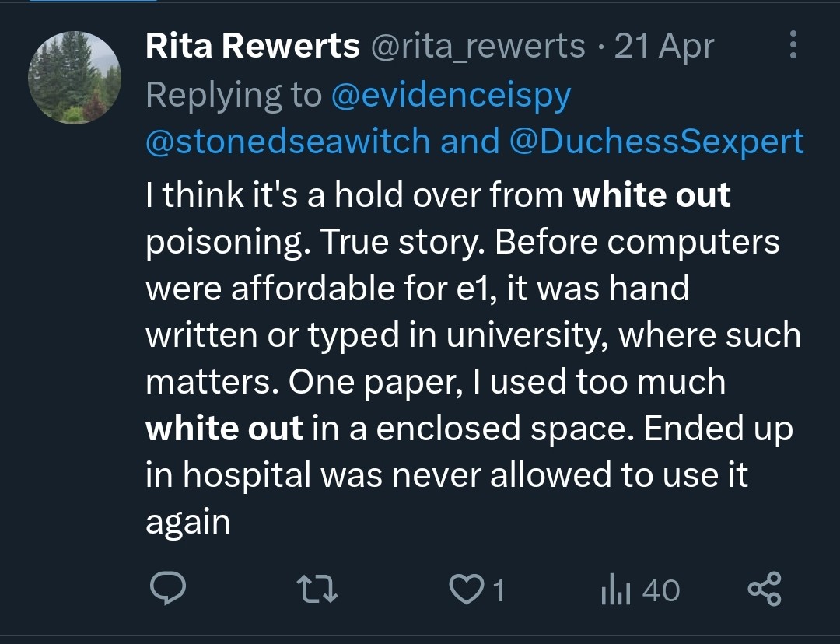Click the 21 Apr timestamp

[x=663, y=47]
